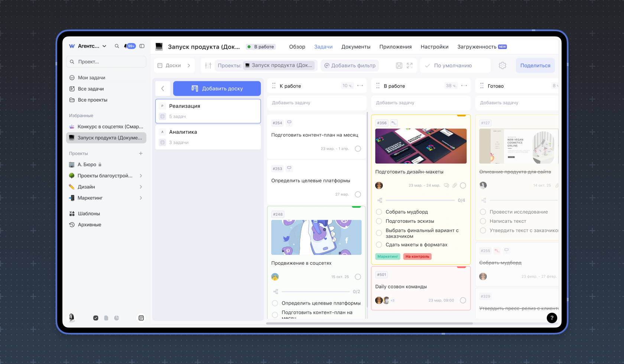Viewport: 624px width, 364px height.
Task: Switch to the Документы tab
Action: click(x=356, y=47)
